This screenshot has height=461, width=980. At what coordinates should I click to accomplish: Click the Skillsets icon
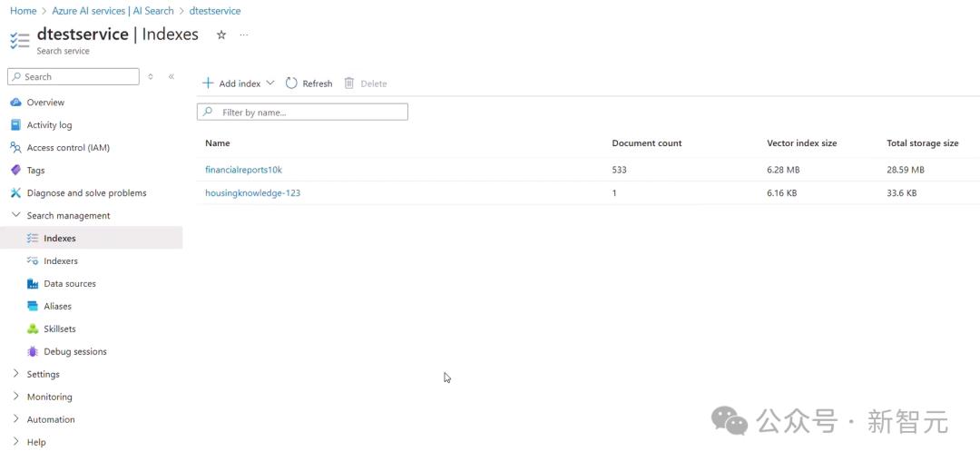coord(33,329)
